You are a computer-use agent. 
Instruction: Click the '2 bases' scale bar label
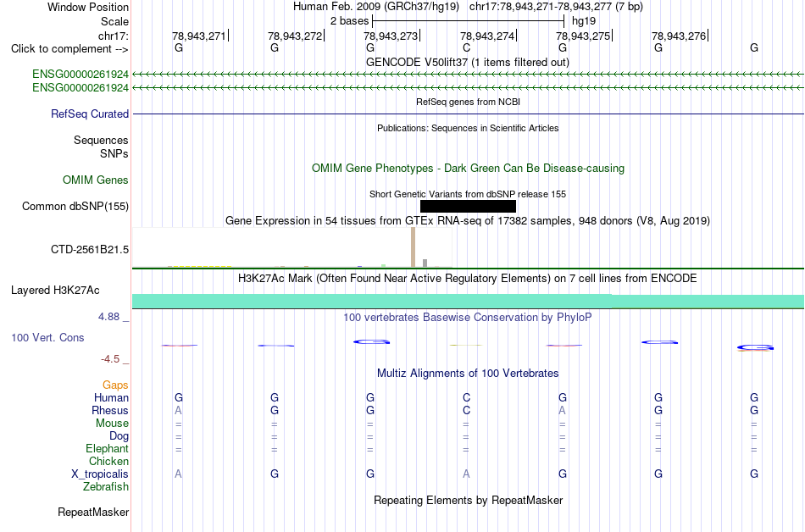pyautogui.click(x=349, y=21)
